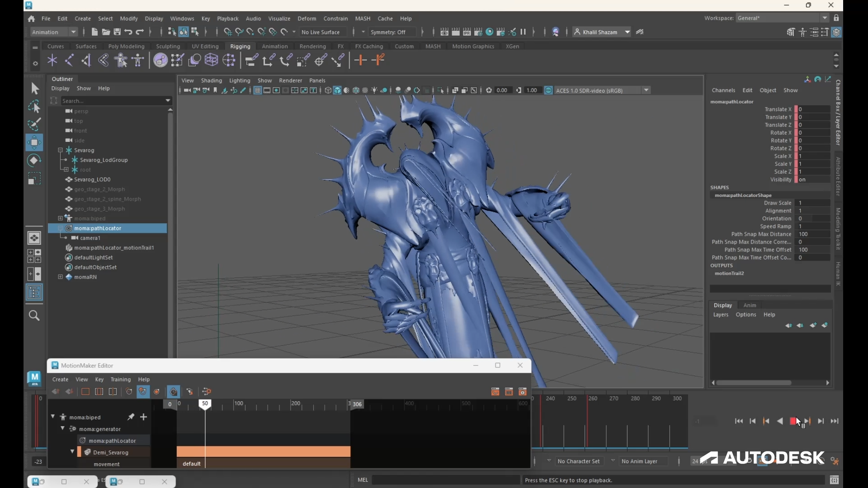Click the orange Demi_Sevarog color swatch
The width and height of the screenshot is (868, 488).
(x=79, y=452)
